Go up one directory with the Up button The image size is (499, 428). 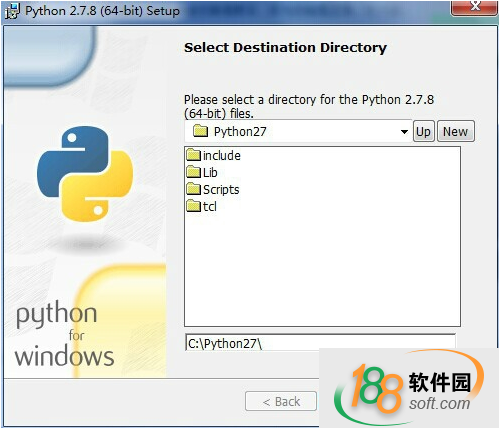pyautogui.click(x=424, y=131)
